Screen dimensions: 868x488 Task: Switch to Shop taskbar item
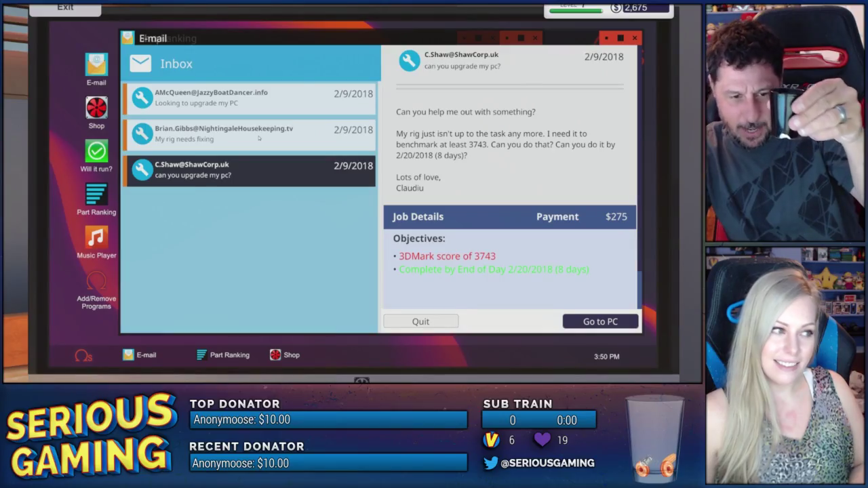(285, 355)
